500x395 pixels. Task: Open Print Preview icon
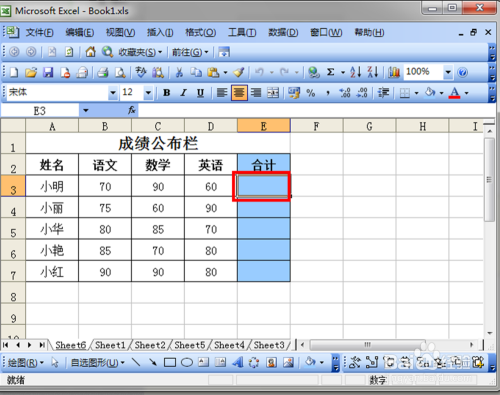120,72
